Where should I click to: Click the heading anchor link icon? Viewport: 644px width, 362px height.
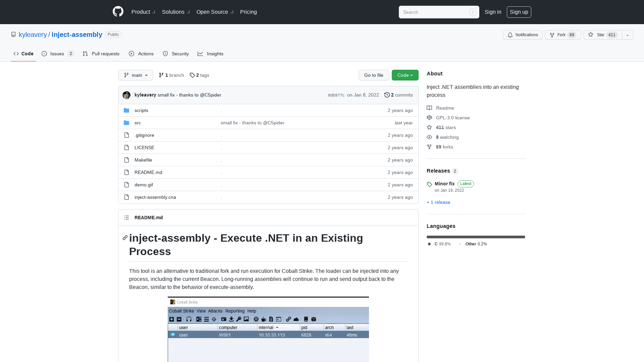point(125,238)
